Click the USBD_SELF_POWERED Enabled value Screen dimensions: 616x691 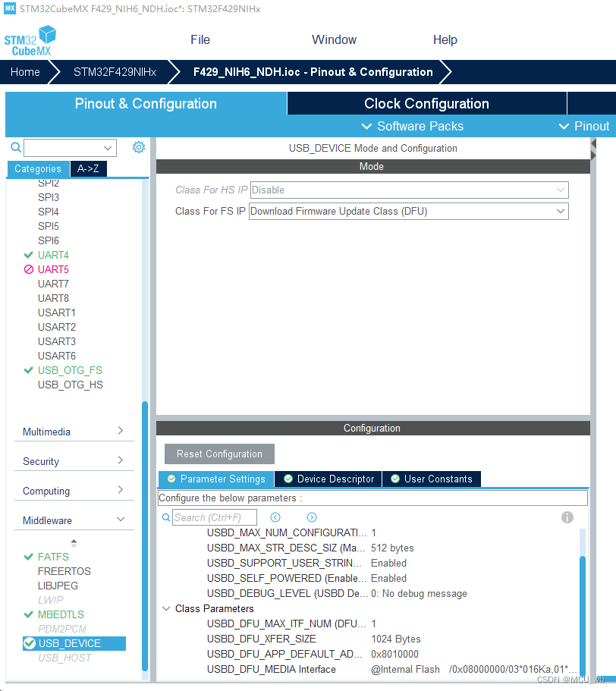point(388,578)
